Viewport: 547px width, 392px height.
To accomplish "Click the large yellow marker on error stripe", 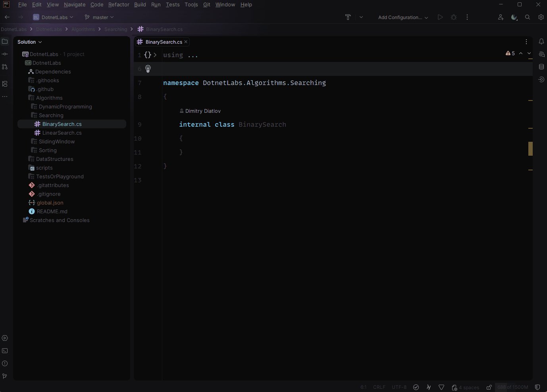I will click(530, 149).
